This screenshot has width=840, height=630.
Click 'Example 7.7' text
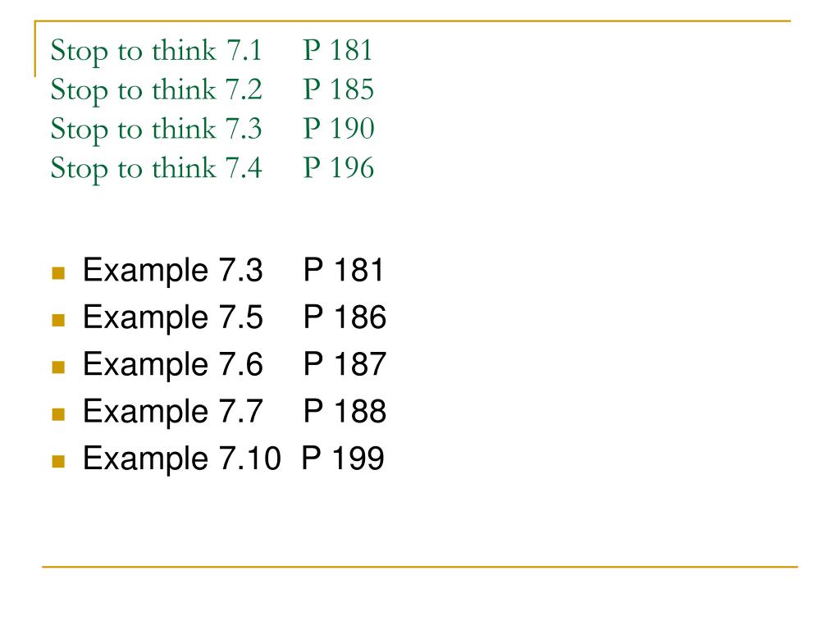tap(172, 412)
